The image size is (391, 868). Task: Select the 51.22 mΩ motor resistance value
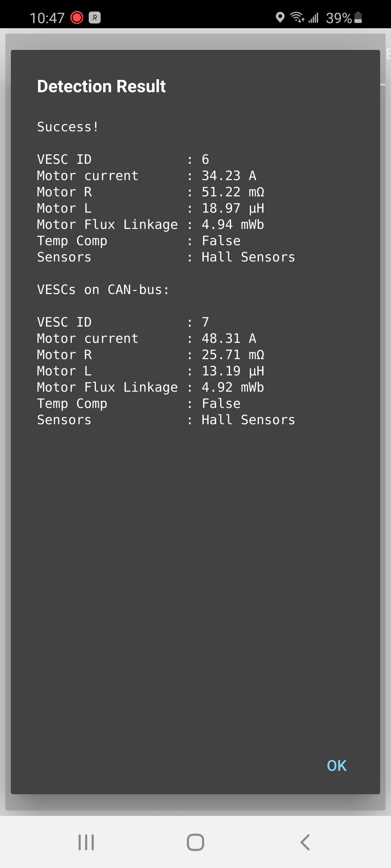coord(233,192)
